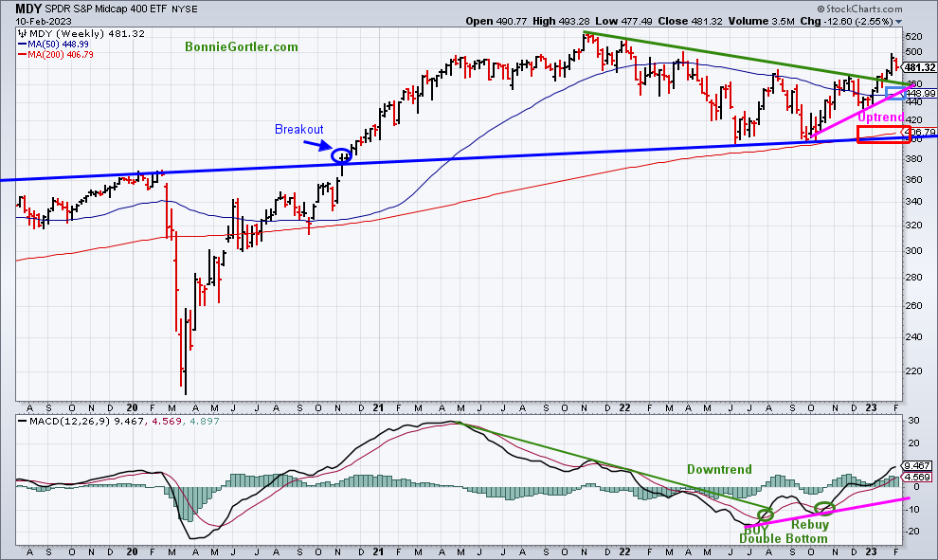This screenshot has height=560, width=938.
Task: Click the MDY (Weekly) 481.32 legend entry
Action: [x=87, y=33]
